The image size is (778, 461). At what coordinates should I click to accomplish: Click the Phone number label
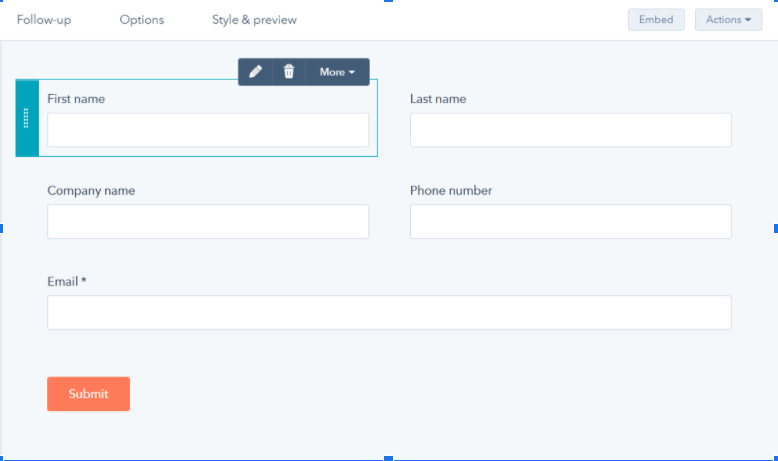coord(451,191)
